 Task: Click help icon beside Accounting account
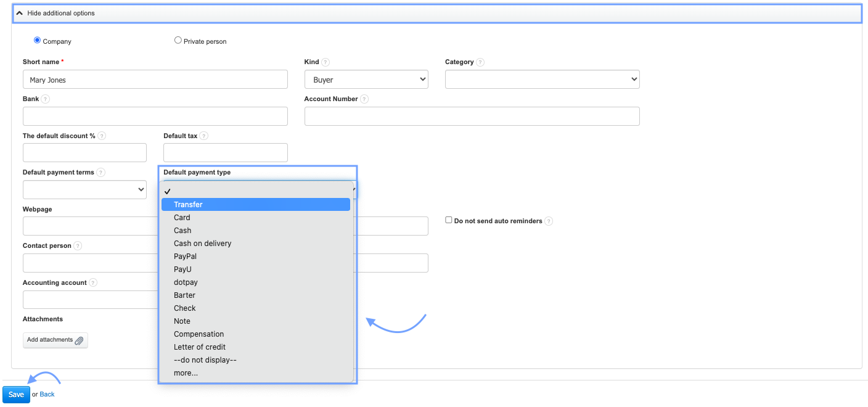click(x=93, y=283)
